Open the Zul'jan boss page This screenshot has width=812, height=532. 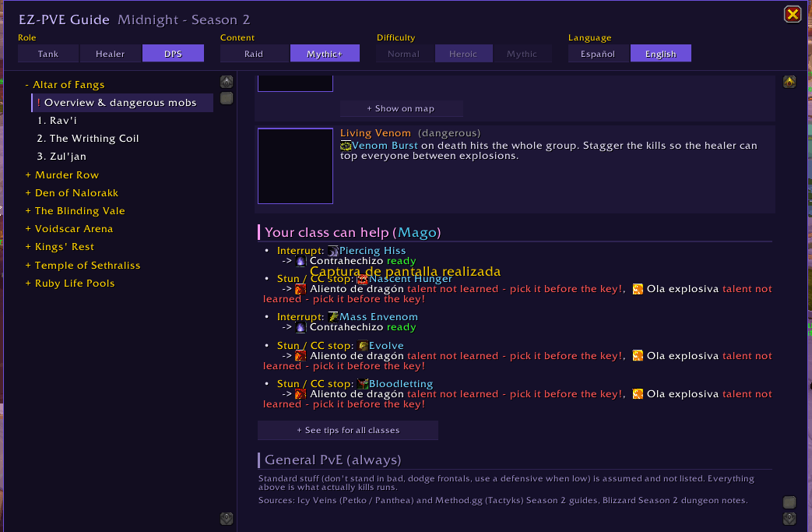(62, 157)
